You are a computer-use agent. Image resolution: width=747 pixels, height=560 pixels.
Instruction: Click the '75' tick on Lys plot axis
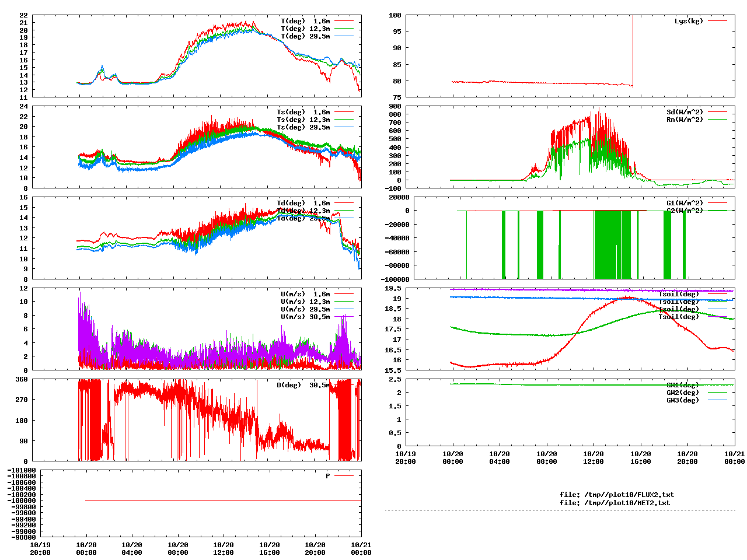[x=397, y=97]
